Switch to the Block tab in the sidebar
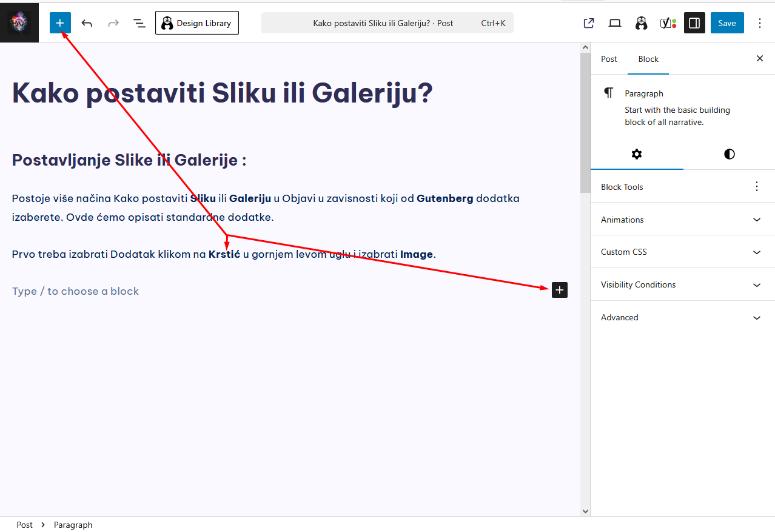775x532 pixels. click(x=648, y=59)
